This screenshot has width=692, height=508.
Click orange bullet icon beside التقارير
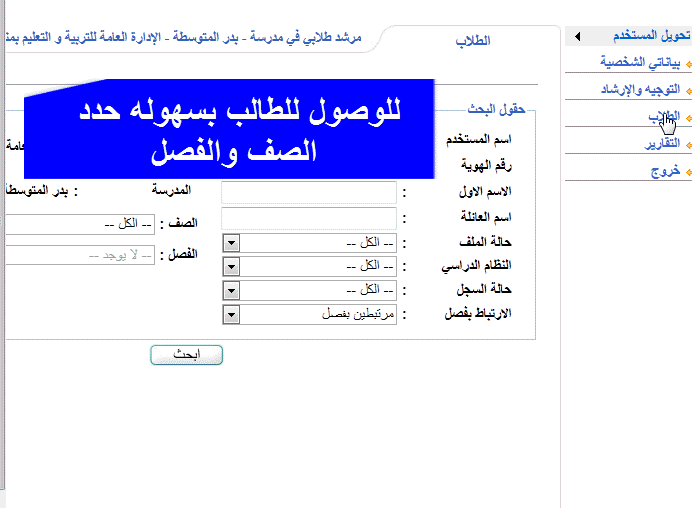coord(688,146)
